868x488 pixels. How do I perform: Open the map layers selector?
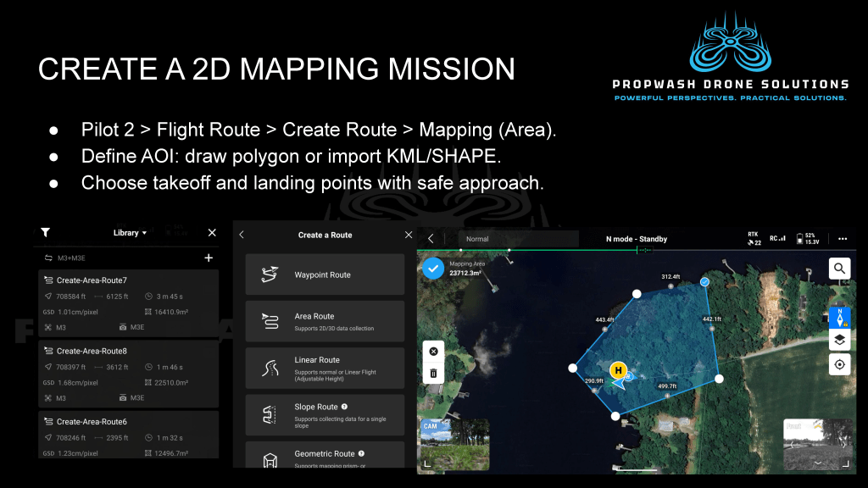coord(839,340)
